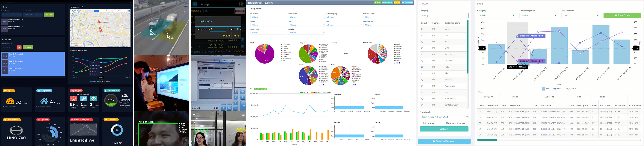This screenshot has width=644, height=146.
Task: Switch Time view to Monthly tab
Action: point(257,89)
